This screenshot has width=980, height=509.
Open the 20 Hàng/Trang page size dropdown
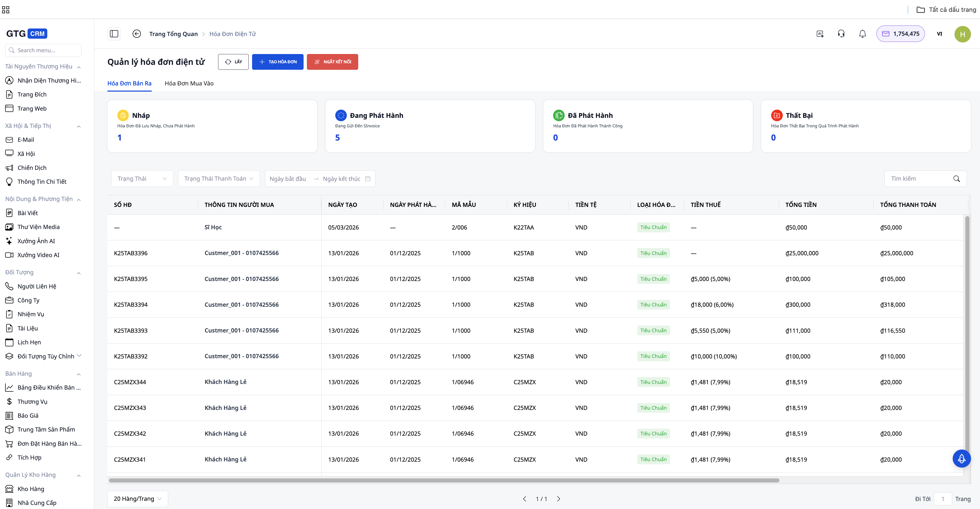[137, 499]
